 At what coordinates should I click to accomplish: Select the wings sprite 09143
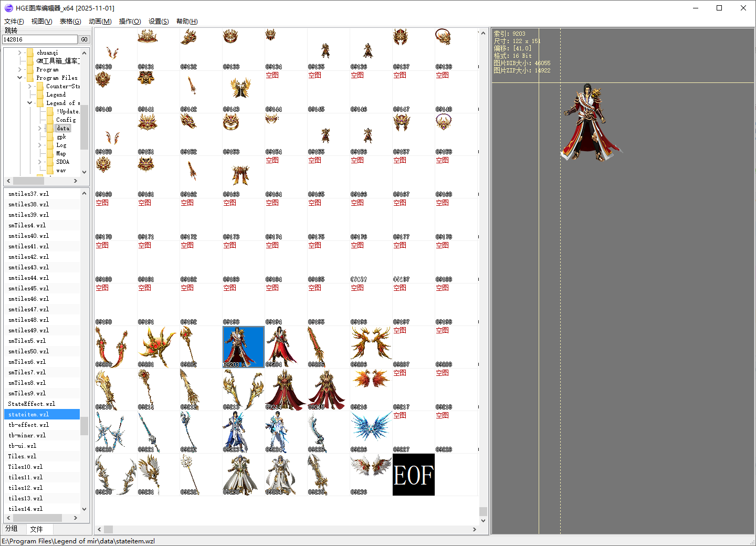(243, 91)
